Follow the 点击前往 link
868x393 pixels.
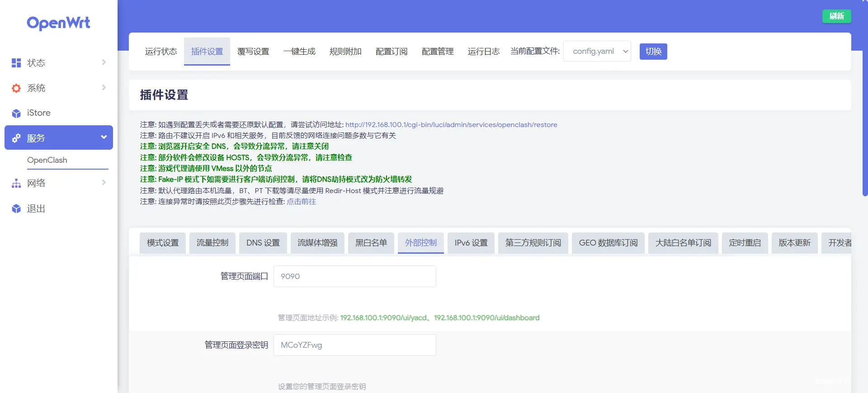click(301, 202)
